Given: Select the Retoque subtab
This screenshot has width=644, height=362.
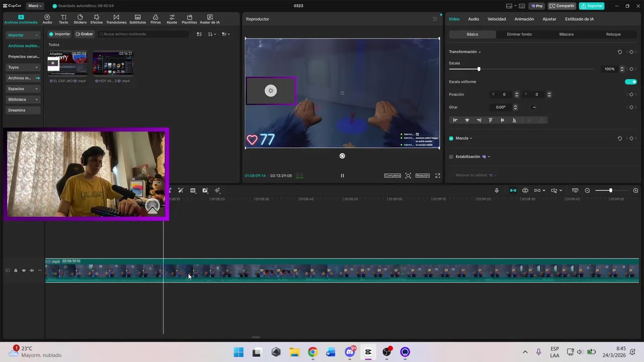Looking at the screenshot, I should pos(613,34).
